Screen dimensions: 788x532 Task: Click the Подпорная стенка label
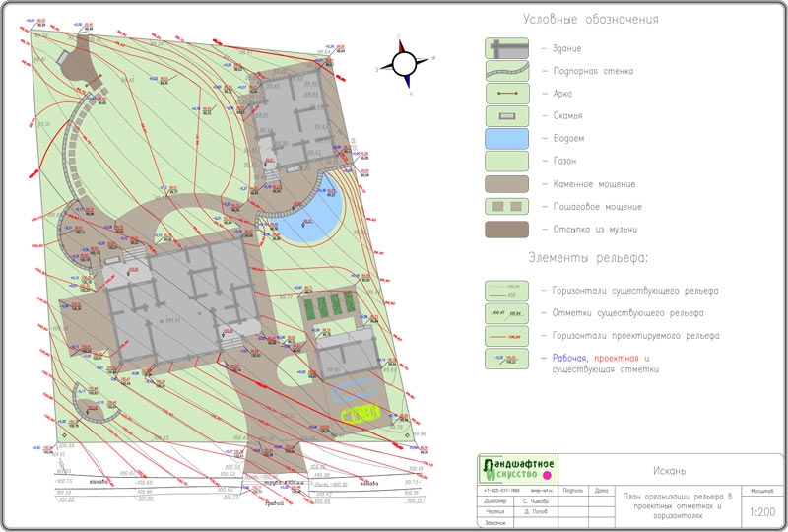pyautogui.click(x=593, y=71)
